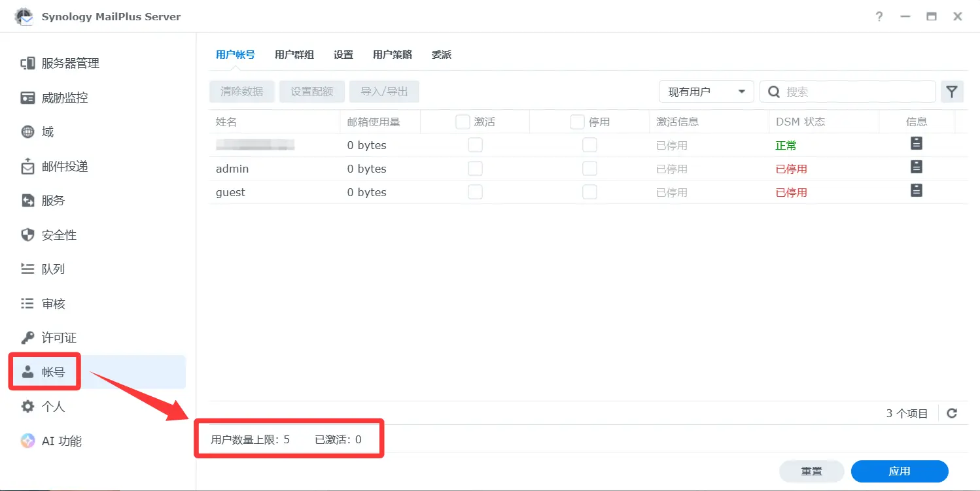Switch to the 用户群组 tab
The width and height of the screenshot is (980, 491).
point(294,55)
